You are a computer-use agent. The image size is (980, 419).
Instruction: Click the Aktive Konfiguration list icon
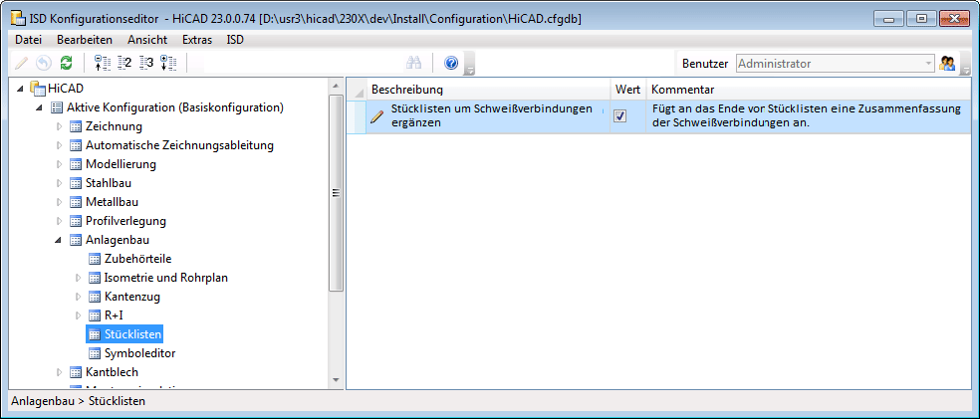click(56, 108)
